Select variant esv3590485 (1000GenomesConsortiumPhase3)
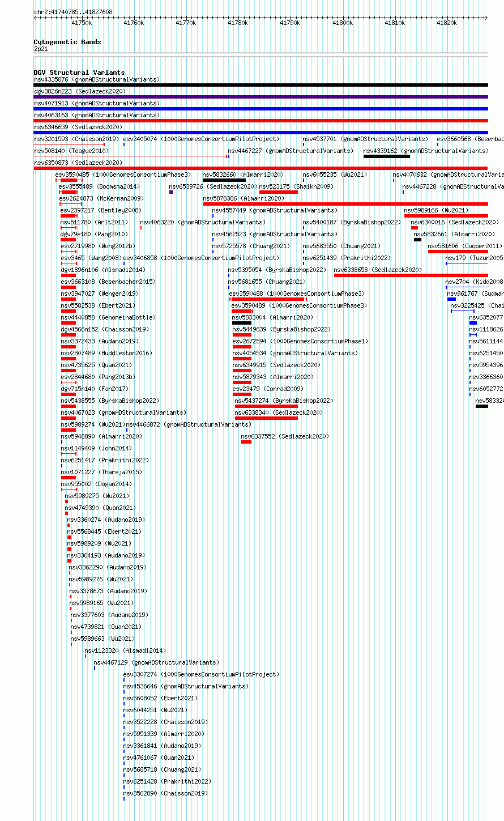This screenshot has height=821, width=504. (123, 175)
